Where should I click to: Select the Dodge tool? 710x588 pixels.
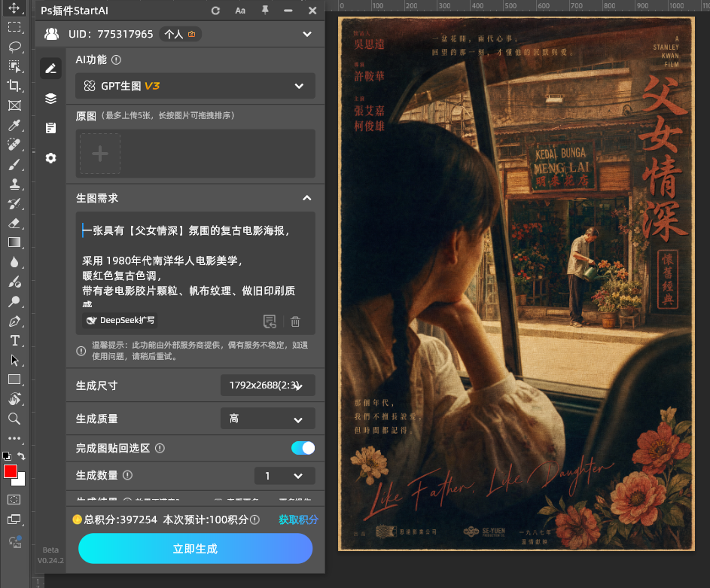point(14,301)
